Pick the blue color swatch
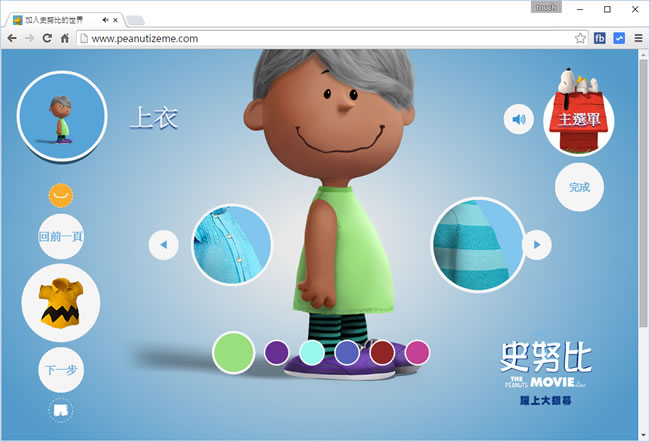 coord(347,352)
